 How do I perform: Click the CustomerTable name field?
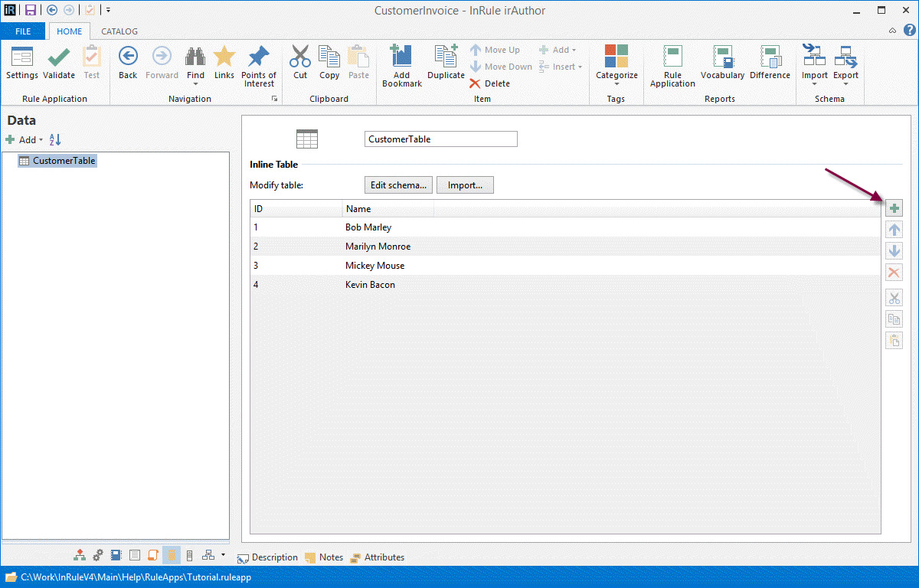440,139
